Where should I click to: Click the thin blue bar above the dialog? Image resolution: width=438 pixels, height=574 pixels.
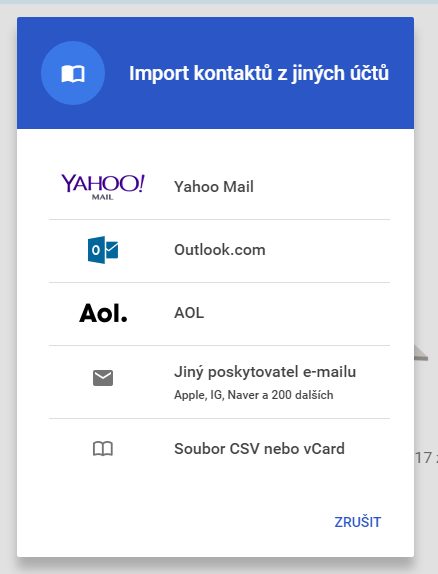tap(219, 2)
